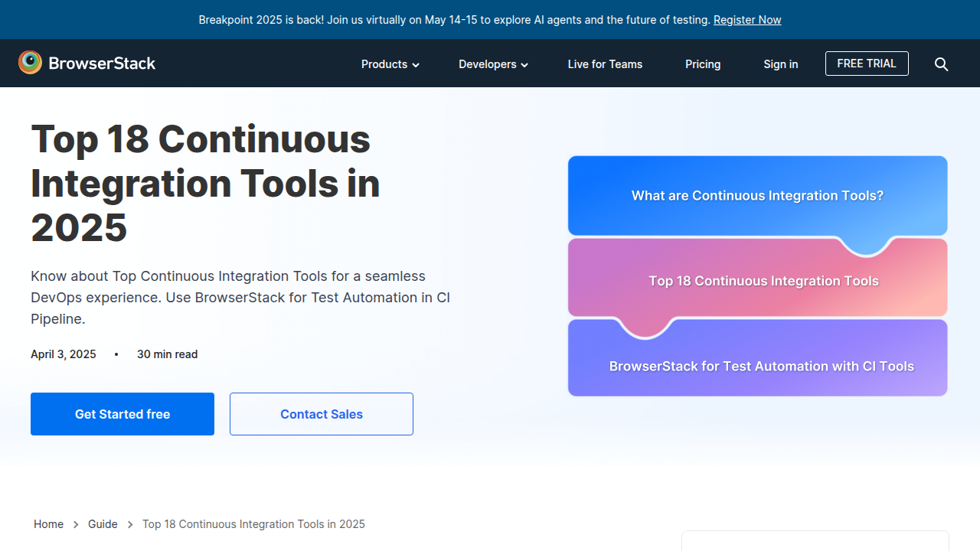Image resolution: width=980 pixels, height=551 pixels.
Task: Click Sign in
Action: 781,64
